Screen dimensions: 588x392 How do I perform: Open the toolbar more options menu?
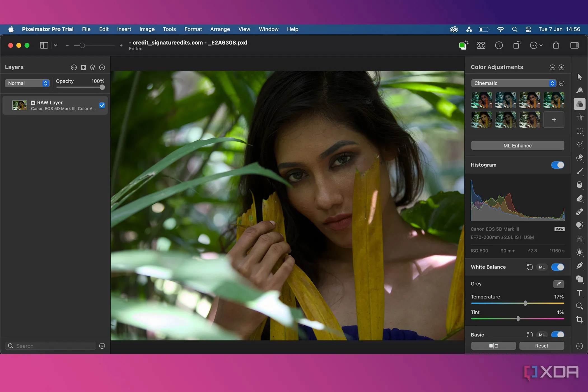click(536, 45)
